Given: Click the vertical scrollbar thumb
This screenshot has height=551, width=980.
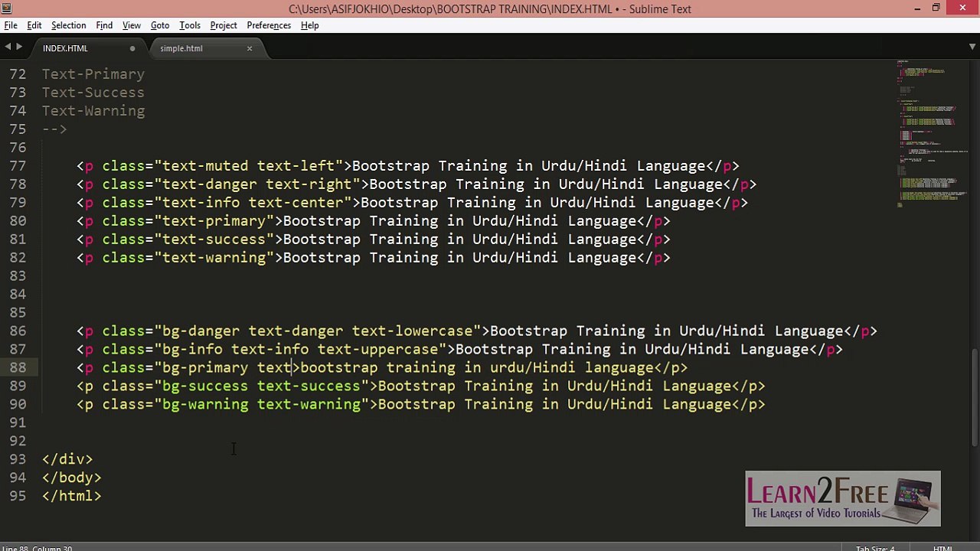Looking at the screenshot, I should (x=975, y=396).
